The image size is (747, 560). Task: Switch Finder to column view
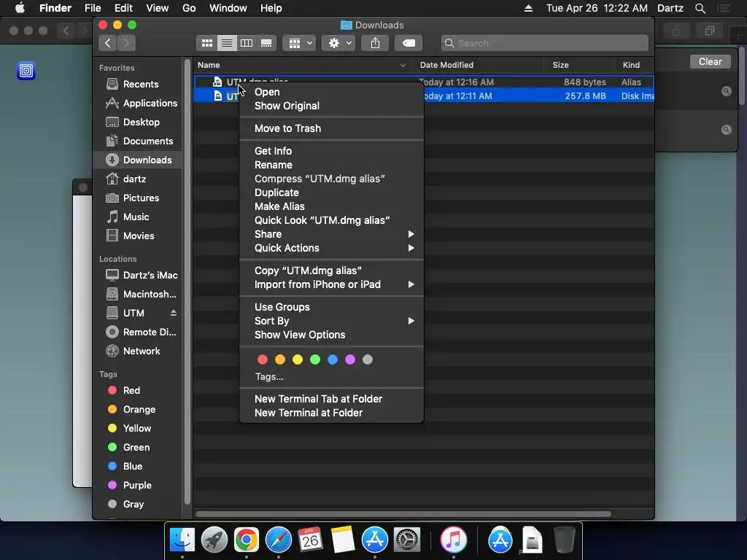click(x=247, y=43)
